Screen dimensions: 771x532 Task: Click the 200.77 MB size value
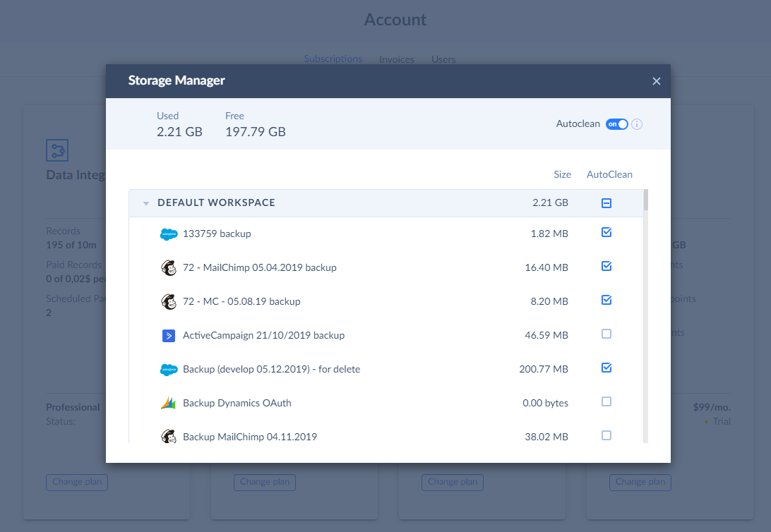(x=544, y=370)
